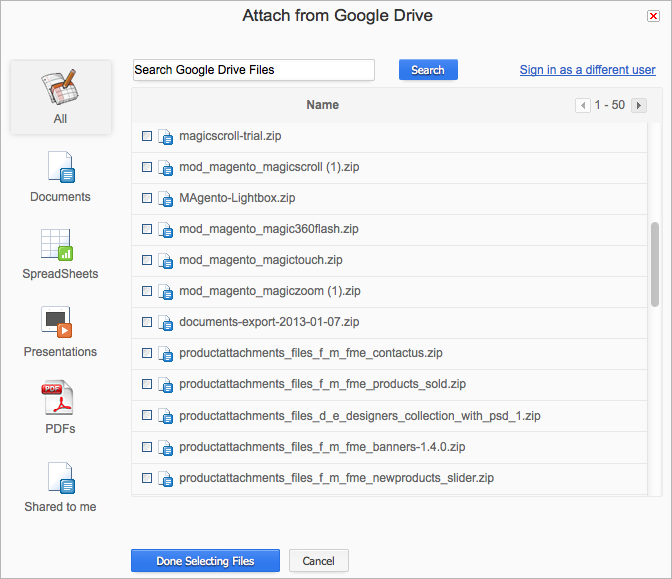Click mod_magento_magicscroll (1).zip file name
Viewport: 672px width, 579px height.
[269, 167]
